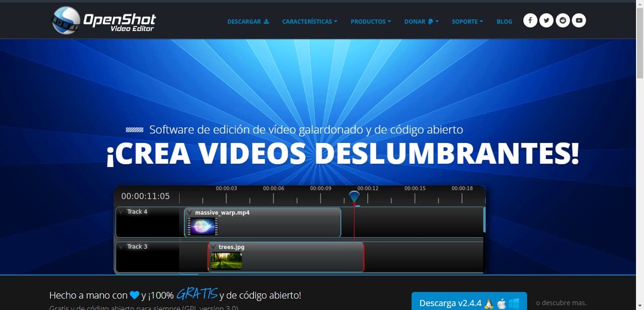Expand the Soporte dropdown menu

tap(467, 22)
